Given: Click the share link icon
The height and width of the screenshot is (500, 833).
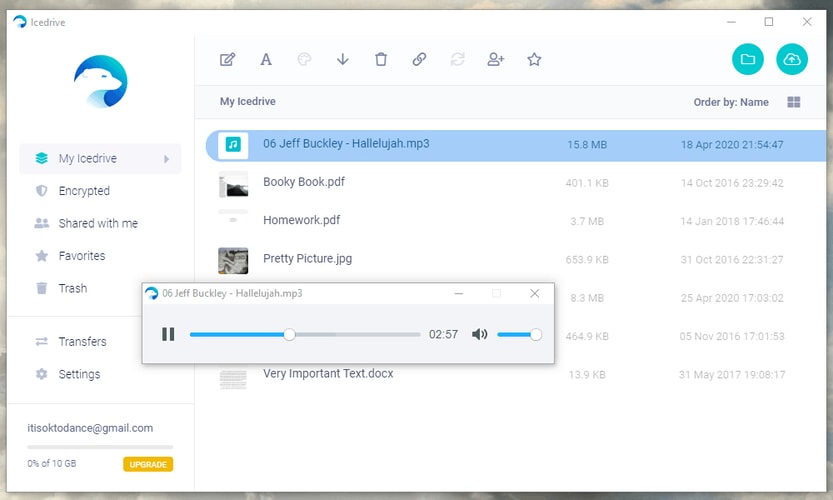Looking at the screenshot, I should coord(419,60).
